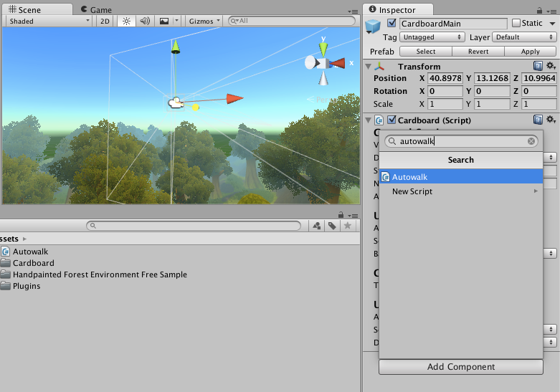Image resolution: width=560 pixels, height=392 pixels.
Task: Edit Position Y value field
Action: (492, 78)
